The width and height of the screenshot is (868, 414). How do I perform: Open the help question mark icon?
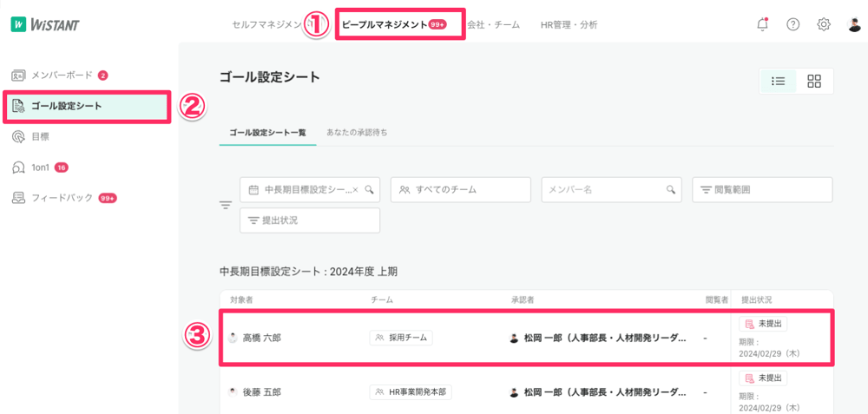click(x=792, y=24)
